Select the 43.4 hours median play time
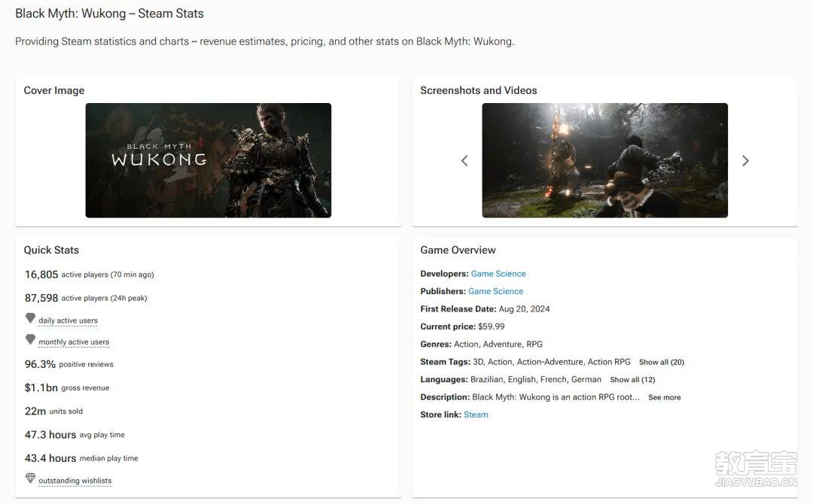Screen dimensions: 813x504 pyautogui.click(x=81, y=458)
